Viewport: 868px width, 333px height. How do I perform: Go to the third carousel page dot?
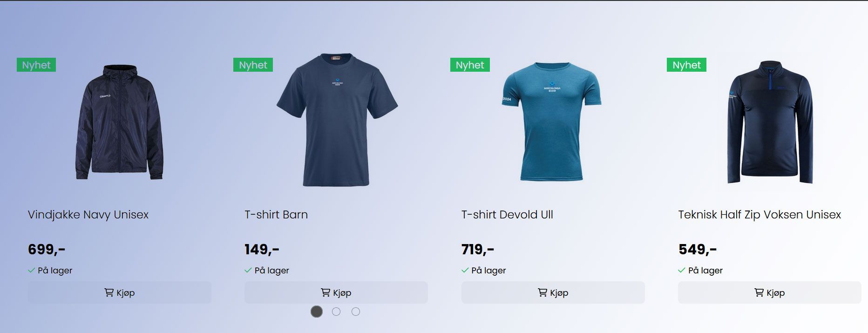[x=356, y=312]
